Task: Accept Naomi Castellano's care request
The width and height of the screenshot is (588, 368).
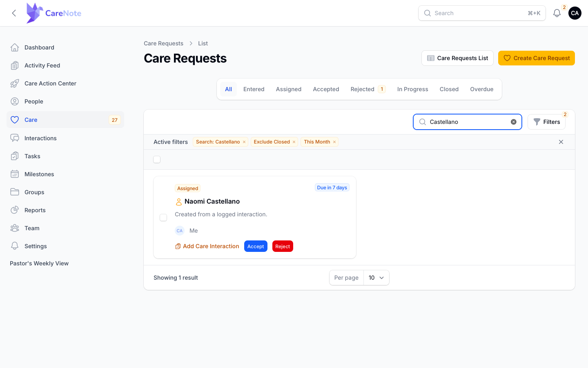Action: point(256,246)
